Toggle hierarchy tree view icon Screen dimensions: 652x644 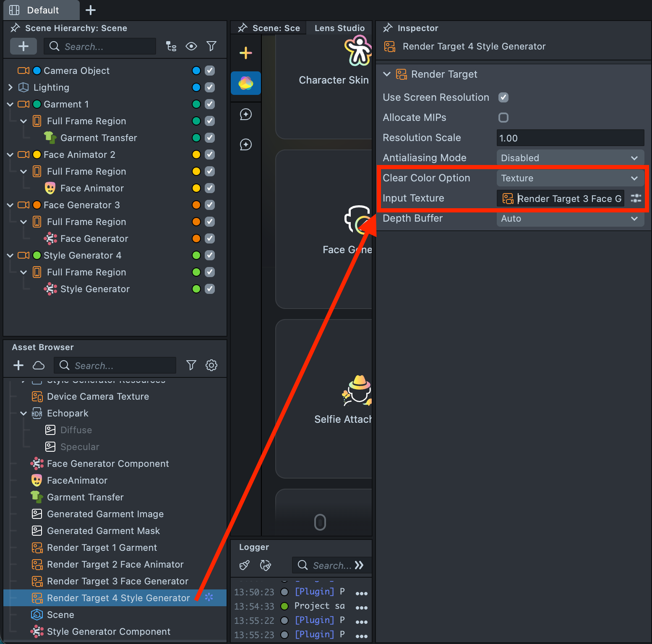(171, 46)
